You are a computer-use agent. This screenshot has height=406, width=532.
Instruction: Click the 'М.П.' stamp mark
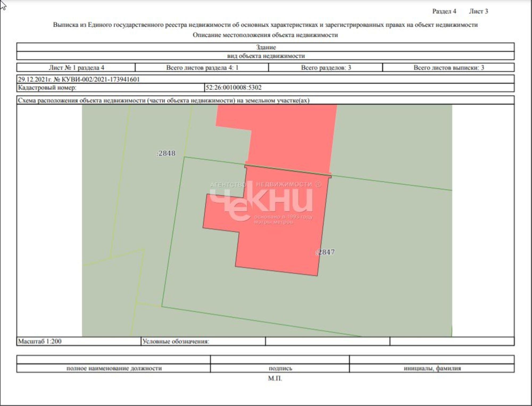(275, 378)
